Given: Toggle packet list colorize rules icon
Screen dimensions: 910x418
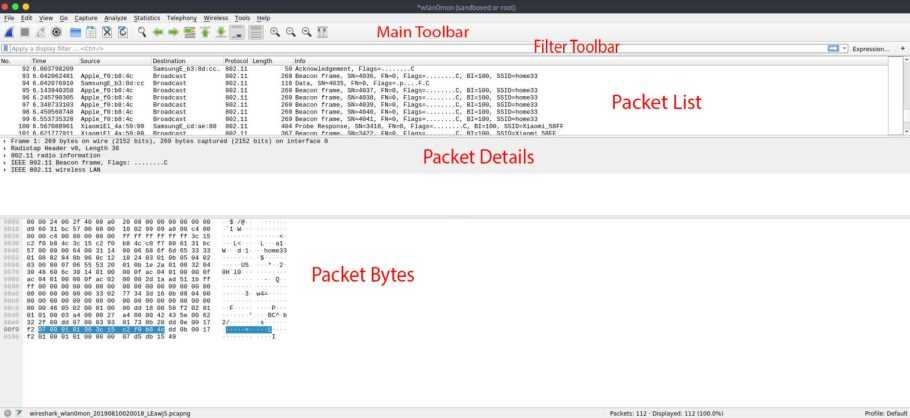Looking at the screenshot, I should (x=255, y=32).
